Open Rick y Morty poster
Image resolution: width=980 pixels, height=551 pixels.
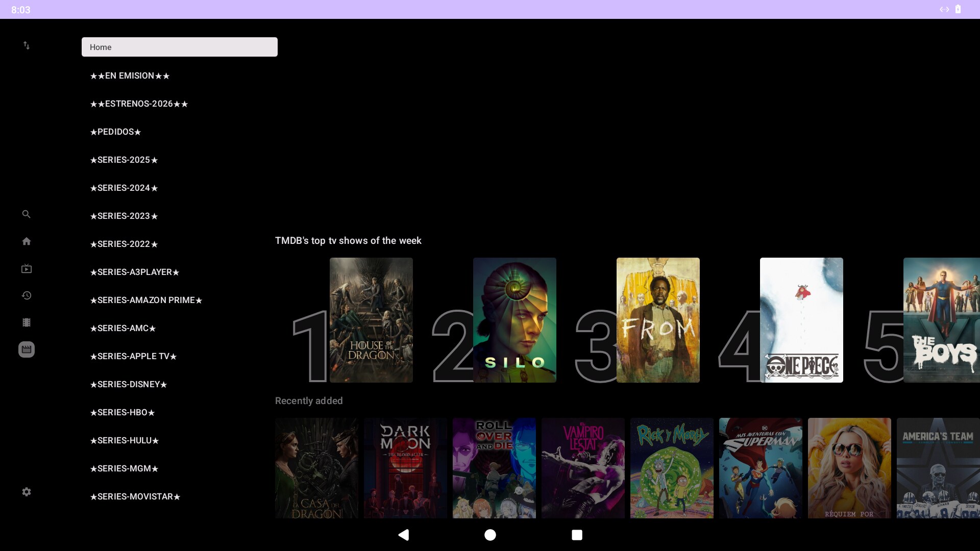[x=672, y=468]
